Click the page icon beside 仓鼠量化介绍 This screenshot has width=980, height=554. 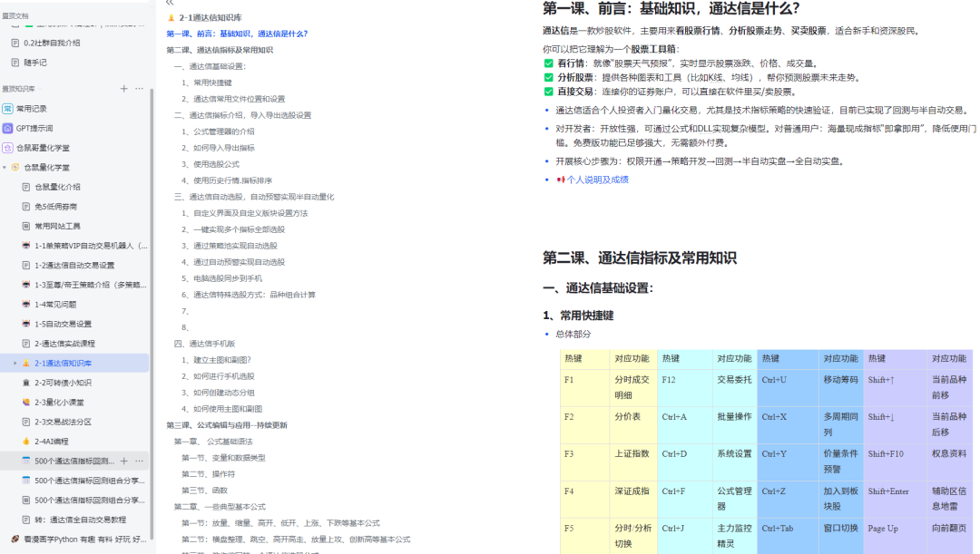25,187
